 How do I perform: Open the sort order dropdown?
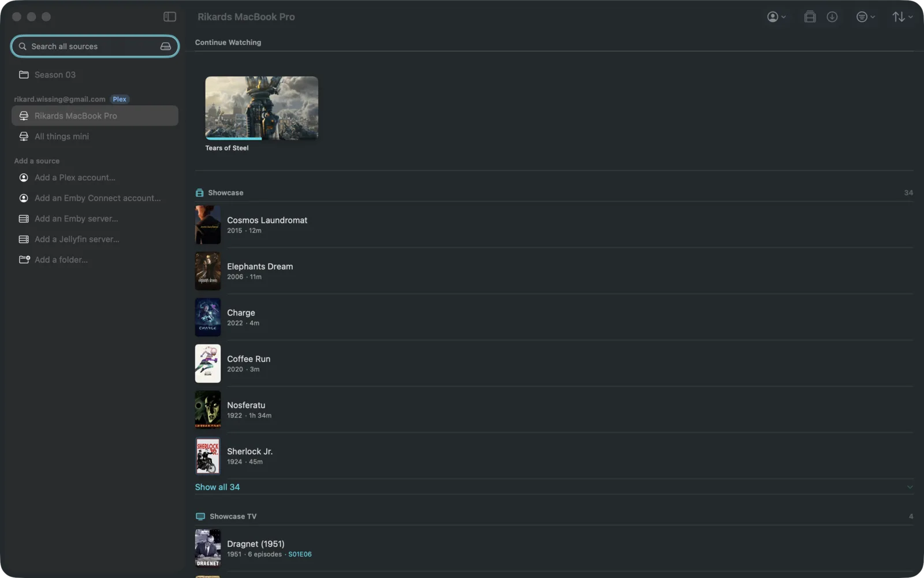click(x=902, y=17)
